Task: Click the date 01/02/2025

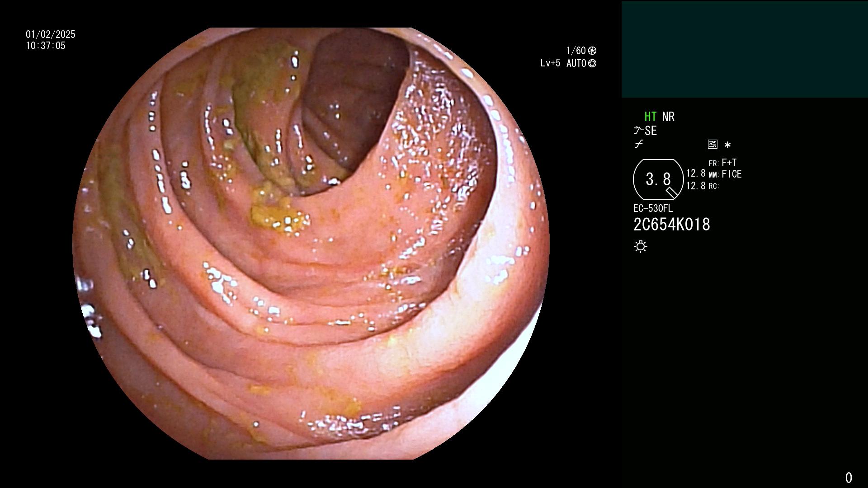Action: 51,34
